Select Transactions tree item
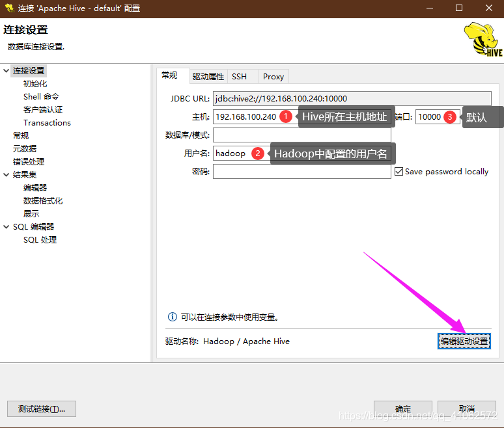 pyautogui.click(x=47, y=123)
